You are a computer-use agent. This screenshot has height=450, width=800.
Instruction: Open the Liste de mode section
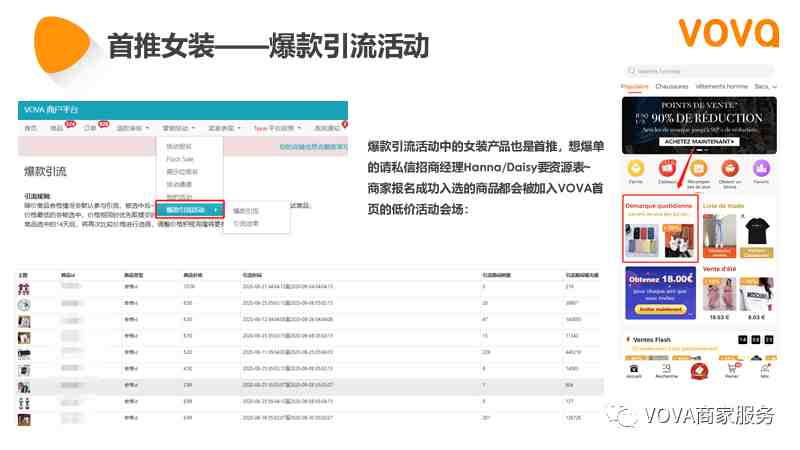click(x=723, y=206)
